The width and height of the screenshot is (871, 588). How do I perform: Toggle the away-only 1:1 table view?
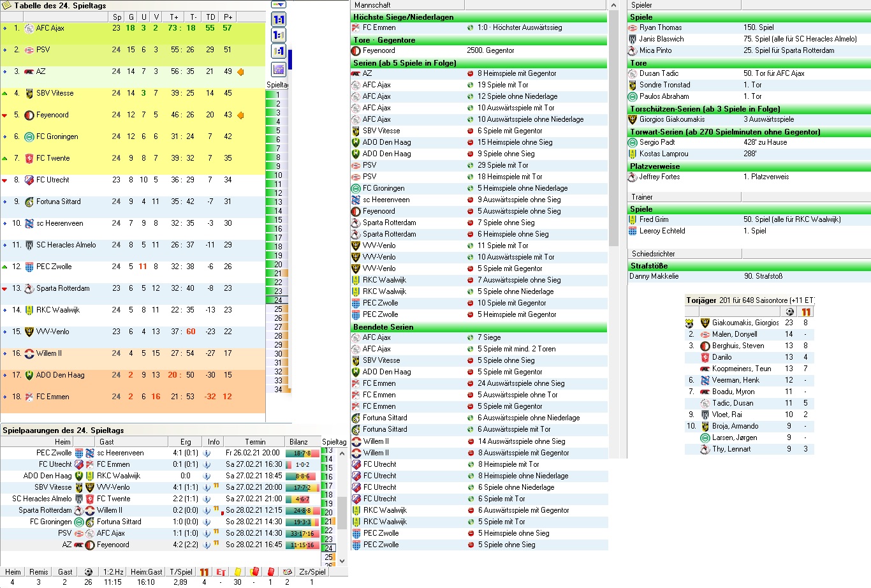[x=279, y=51]
